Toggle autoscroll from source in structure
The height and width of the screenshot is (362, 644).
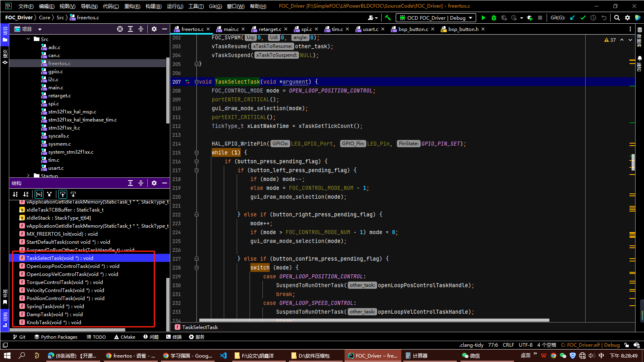click(73, 194)
